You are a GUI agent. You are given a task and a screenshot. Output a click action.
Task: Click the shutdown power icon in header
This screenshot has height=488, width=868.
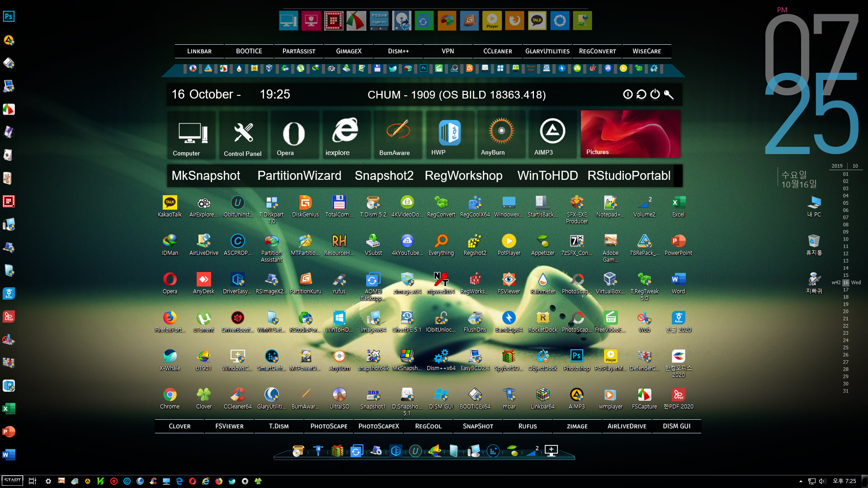coord(655,94)
